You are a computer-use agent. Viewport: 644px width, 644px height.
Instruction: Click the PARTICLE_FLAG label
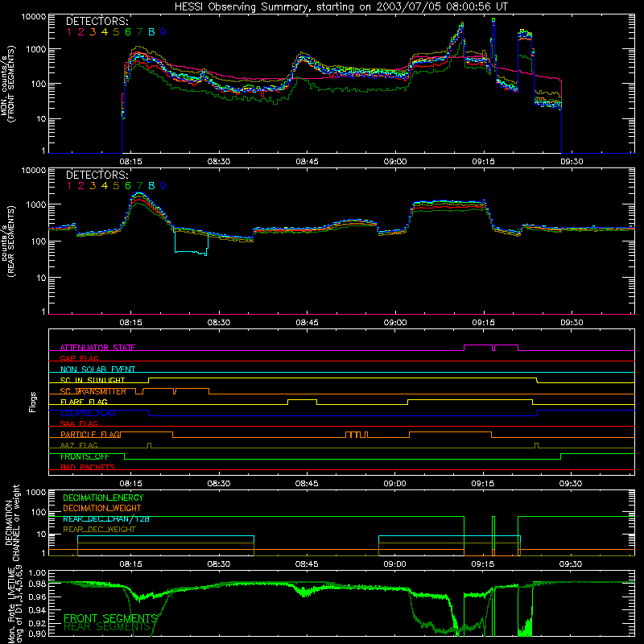pos(90,435)
